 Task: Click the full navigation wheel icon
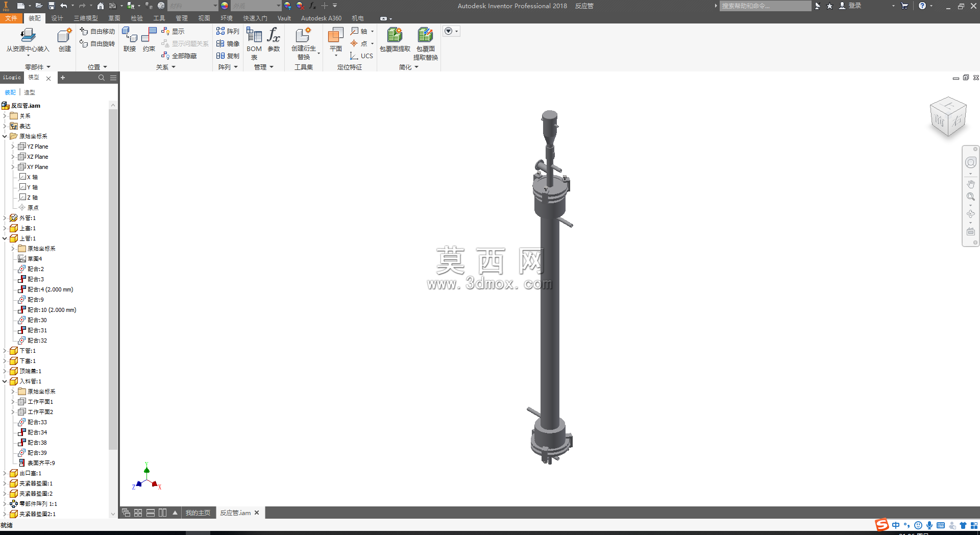(x=970, y=162)
